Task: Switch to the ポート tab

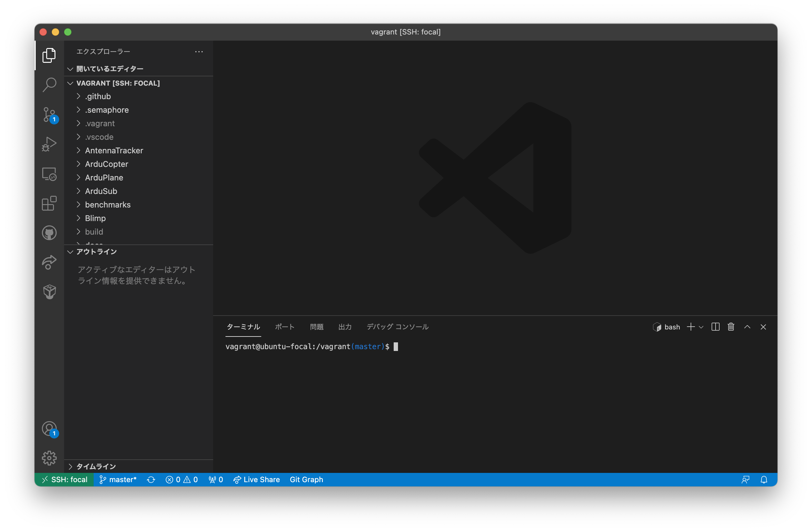Action: tap(285, 326)
